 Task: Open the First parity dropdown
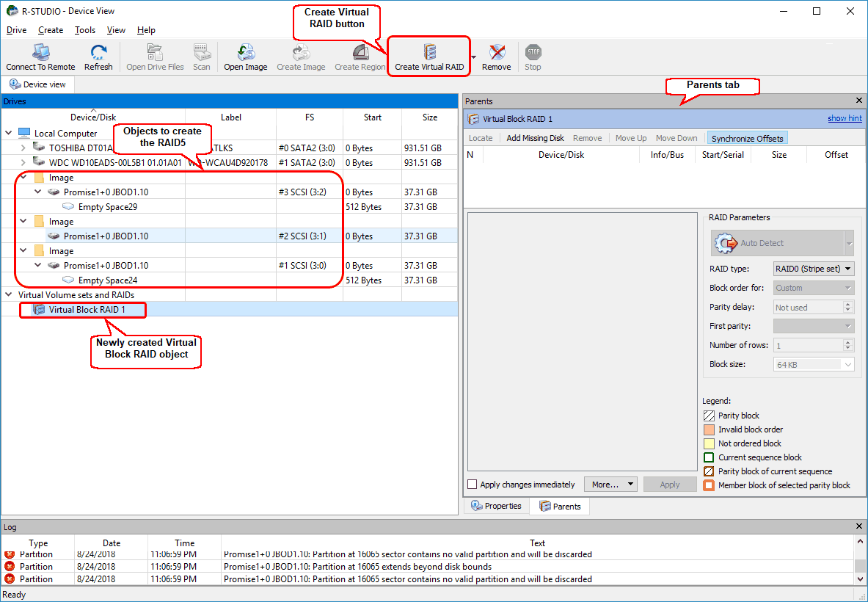(x=813, y=326)
